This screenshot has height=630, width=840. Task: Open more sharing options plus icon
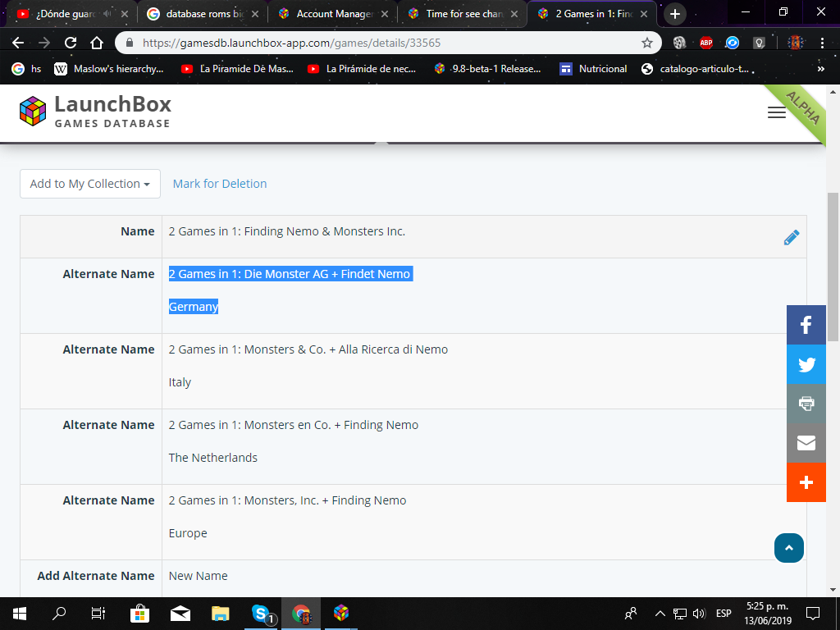coord(806,482)
